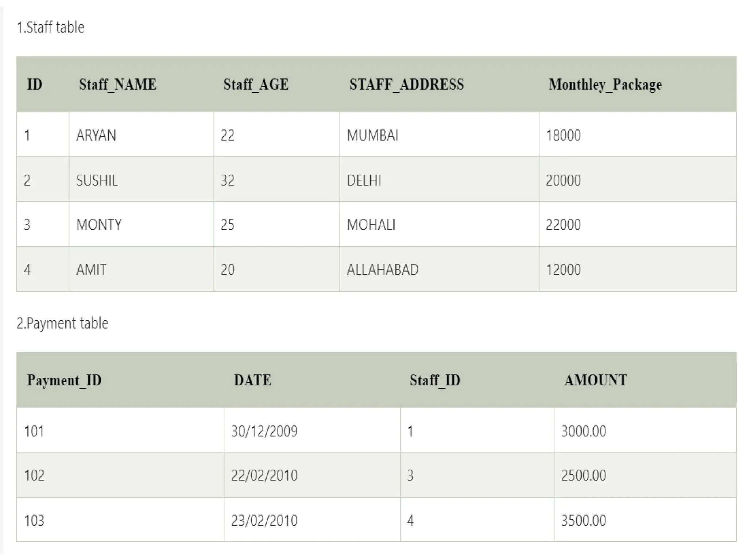Click the 3500.00 amount cell
This screenshot has width=747, height=560.
[584, 520]
